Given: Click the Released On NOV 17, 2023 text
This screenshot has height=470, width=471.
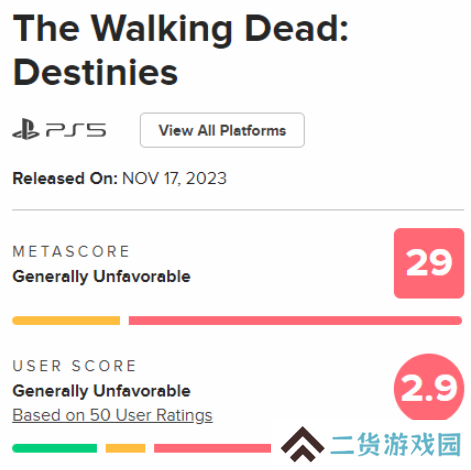Looking at the screenshot, I should tap(119, 178).
